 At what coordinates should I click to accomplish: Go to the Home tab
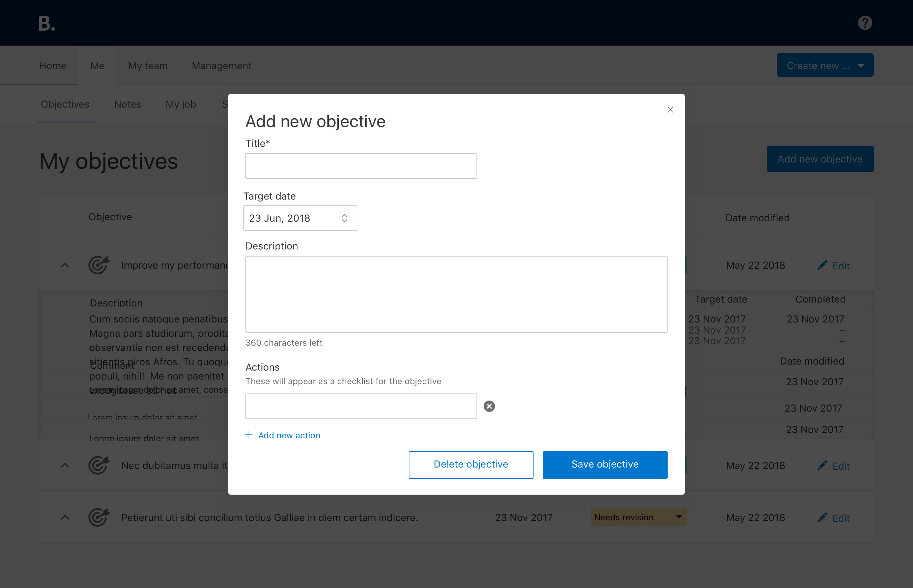53,66
